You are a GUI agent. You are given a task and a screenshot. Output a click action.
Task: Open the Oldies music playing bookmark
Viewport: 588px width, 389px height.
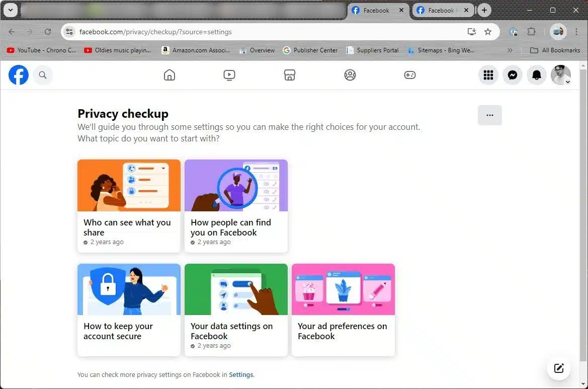tap(118, 50)
